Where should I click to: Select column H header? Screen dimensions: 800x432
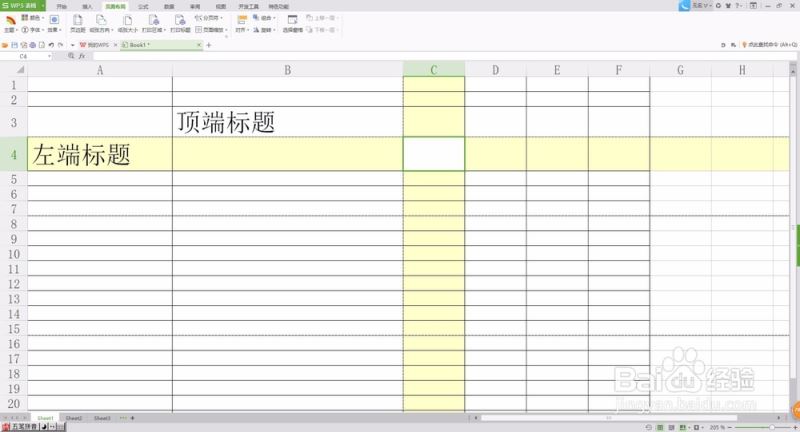coord(742,70)
